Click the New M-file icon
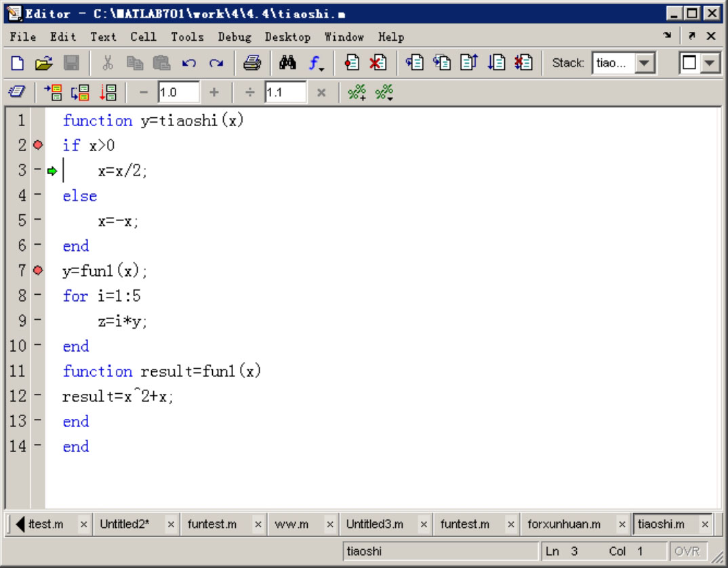 18,63
